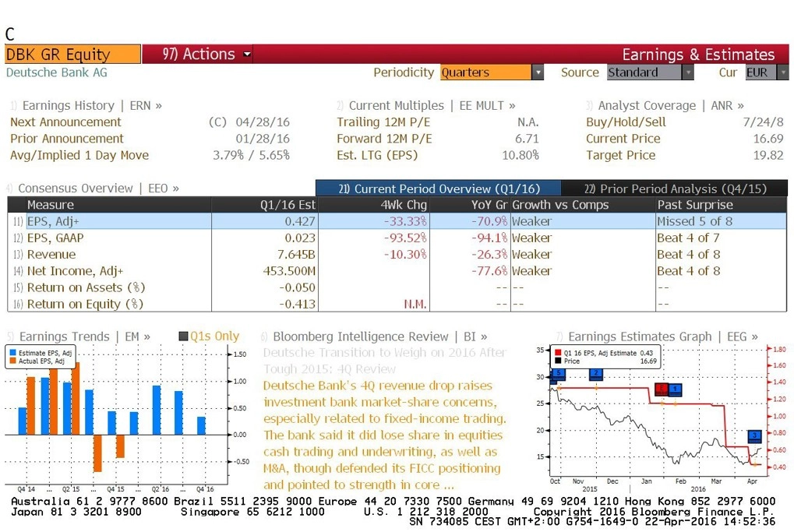This screenshot has width=794, height=532.
Task: Click the Avg/Implied move value 3.79% / 5.65%
Action: [251, 156]
